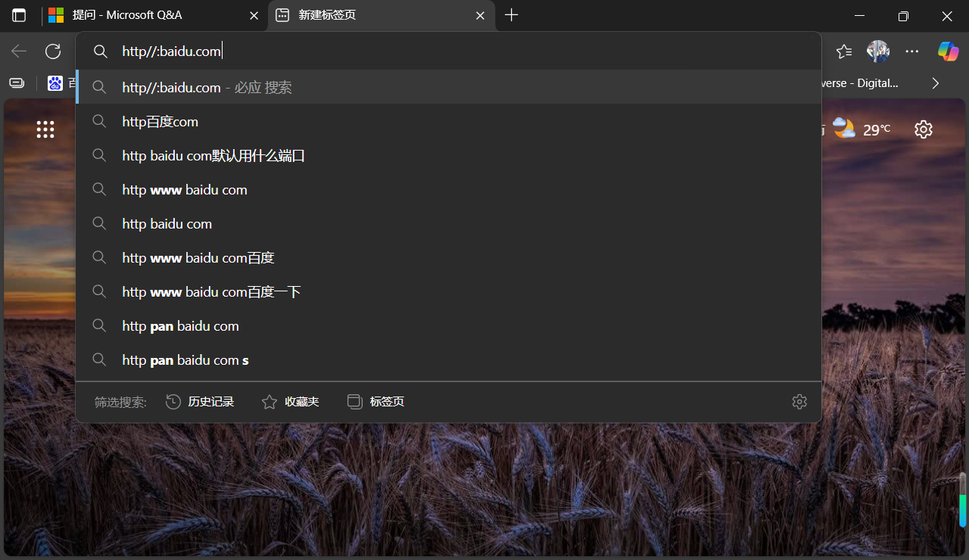Viewport: 969px width, 560px height.
Task: Select the 新建标签页 tab
Action: (382, 15)
